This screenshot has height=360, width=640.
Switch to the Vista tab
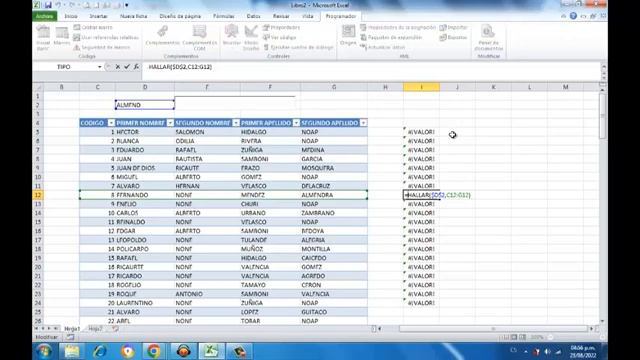click(307, 16)
